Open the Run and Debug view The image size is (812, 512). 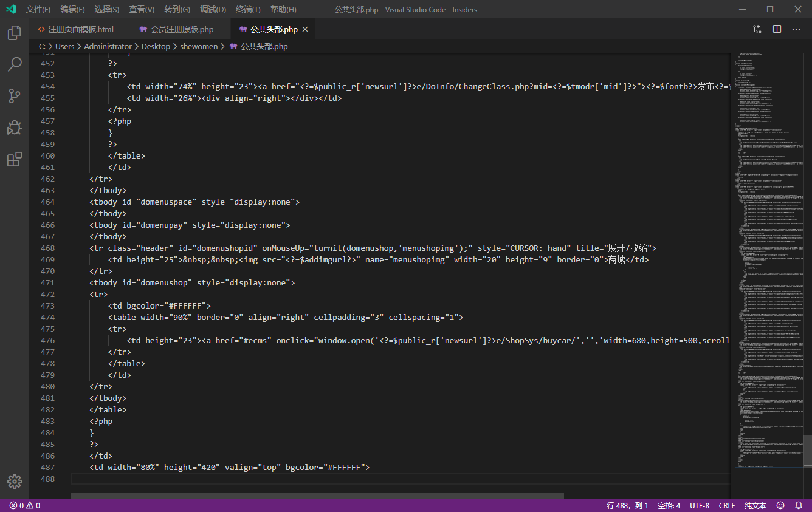click(x=14, y=128)
